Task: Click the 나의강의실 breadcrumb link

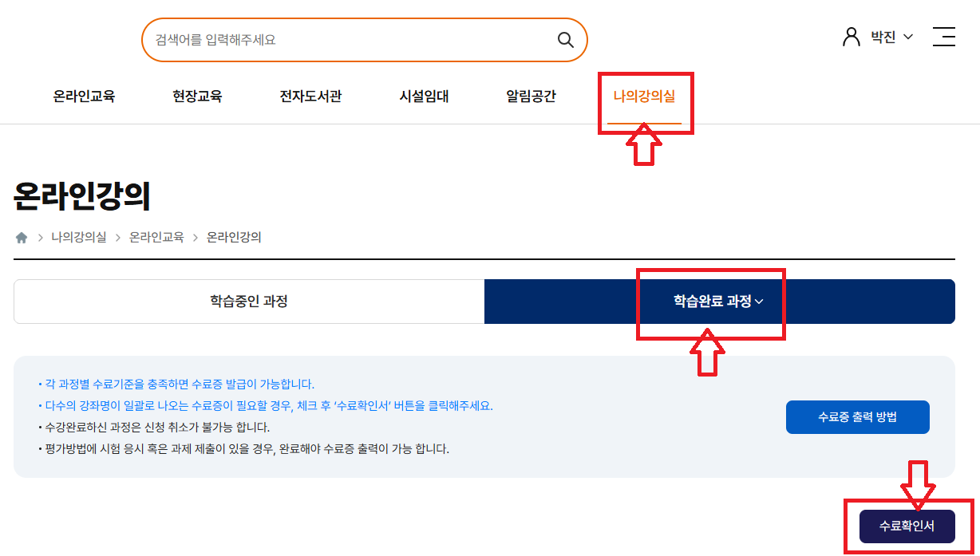Action: tap(79, 237)
